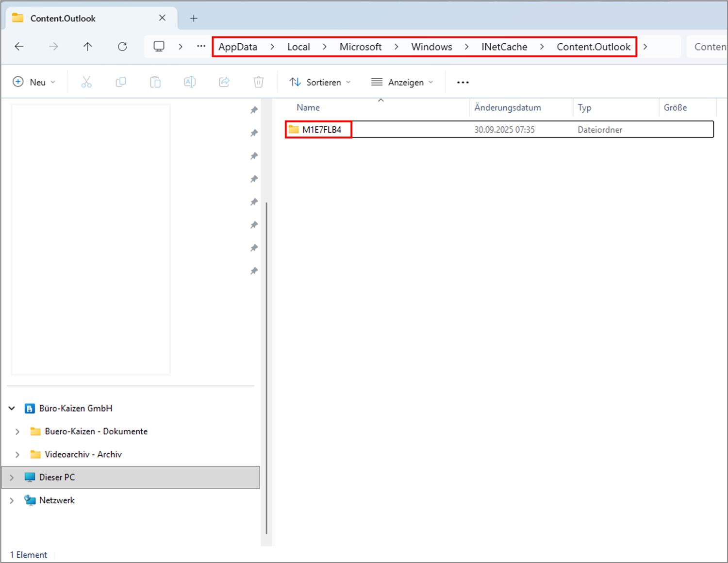Click the INetCache breadcrumb segment

click(504, 47)
